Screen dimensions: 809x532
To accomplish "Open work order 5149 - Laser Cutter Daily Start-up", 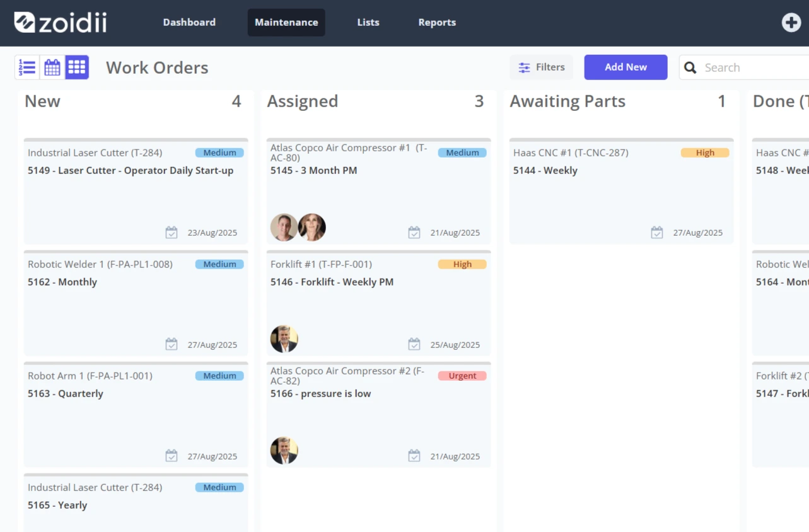I will point(131,170).
